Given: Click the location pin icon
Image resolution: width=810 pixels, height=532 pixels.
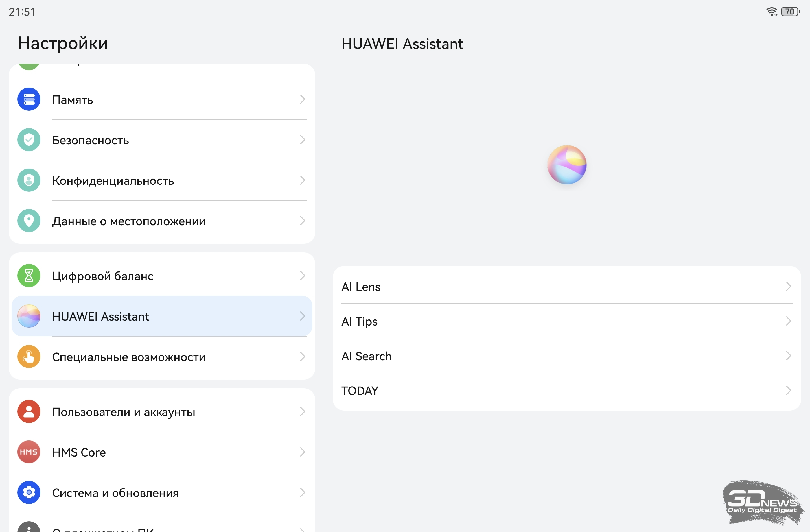Looking at the screenshot, I should pyautogui.click(x=29, y=221).
